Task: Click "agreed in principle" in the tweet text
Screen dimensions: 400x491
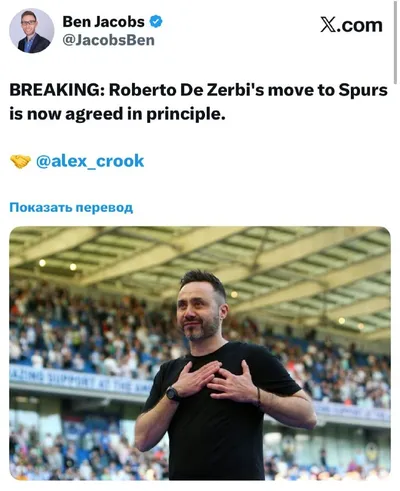Action: [143, 115]
